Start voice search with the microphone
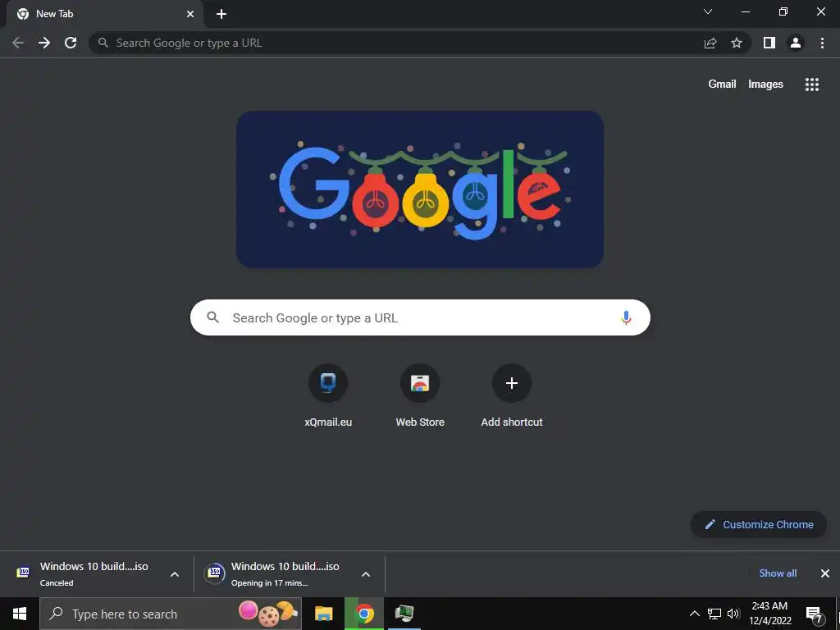Image resolution: width=840 pixels, height=630 pixels. click(626, 317)
